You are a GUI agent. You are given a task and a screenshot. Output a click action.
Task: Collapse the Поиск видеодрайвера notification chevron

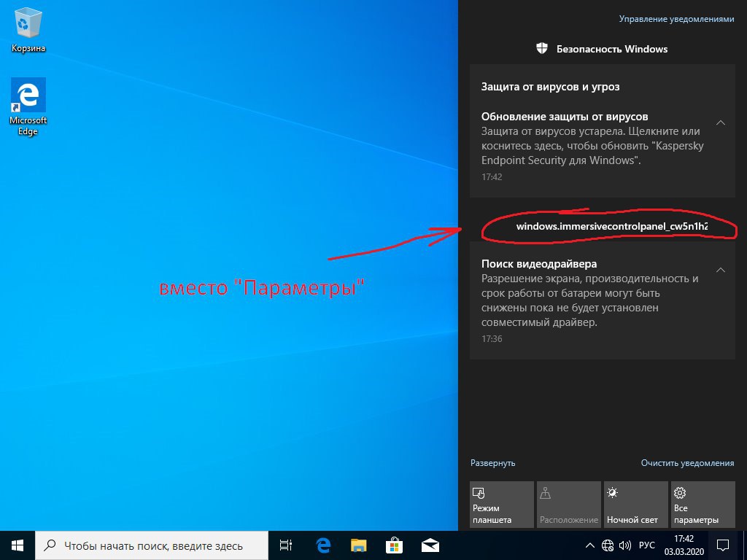point(721,270)
